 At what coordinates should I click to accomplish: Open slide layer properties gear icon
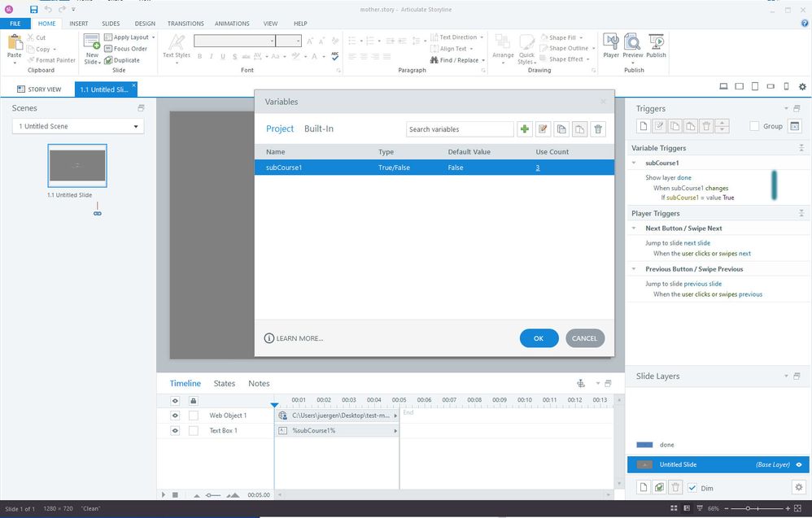(x=797, y=487)
